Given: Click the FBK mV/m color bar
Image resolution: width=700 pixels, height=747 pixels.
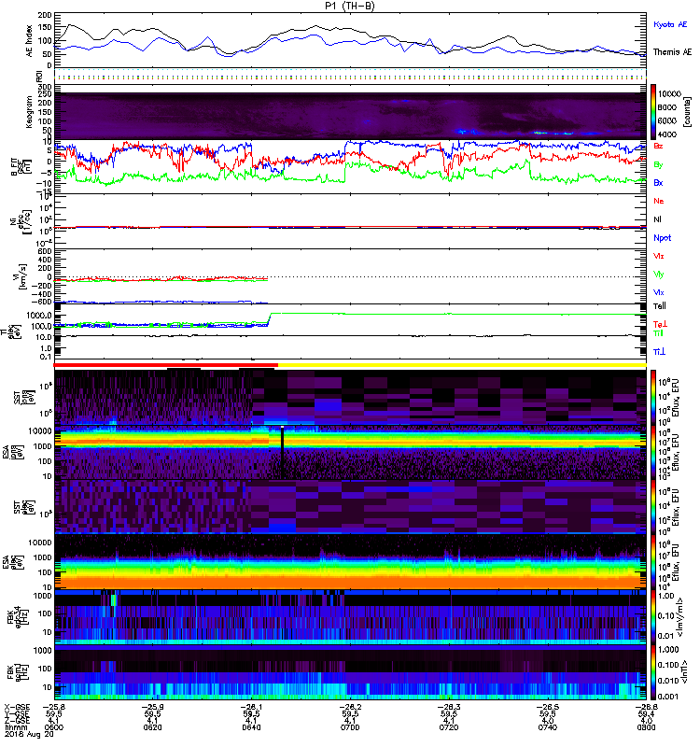Looking at the screenshot, I should click(x=653, y=617).
